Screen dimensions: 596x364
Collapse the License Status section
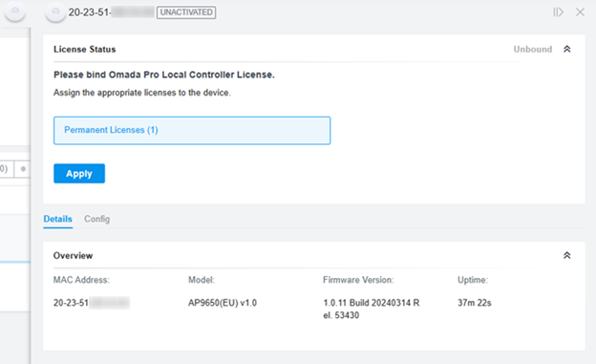566,49
